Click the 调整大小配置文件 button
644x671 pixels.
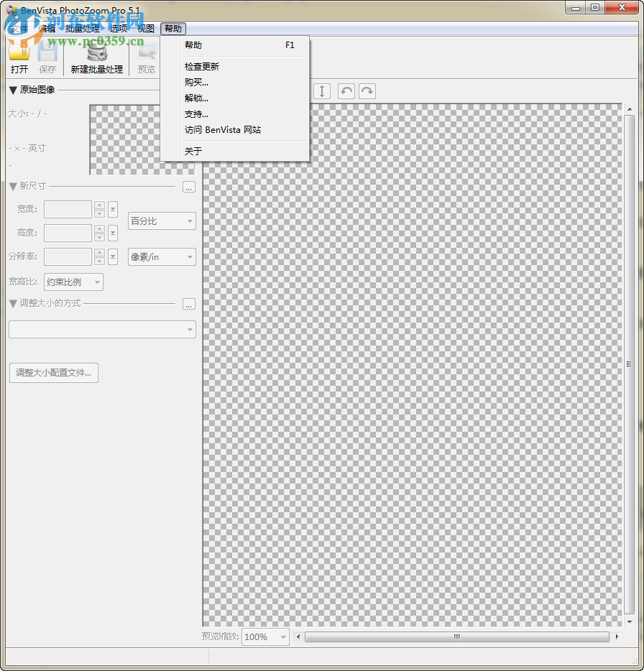point(53,373)
